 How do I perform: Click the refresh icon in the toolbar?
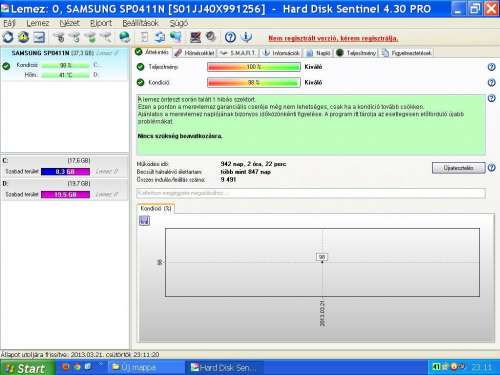coord(8,37)
